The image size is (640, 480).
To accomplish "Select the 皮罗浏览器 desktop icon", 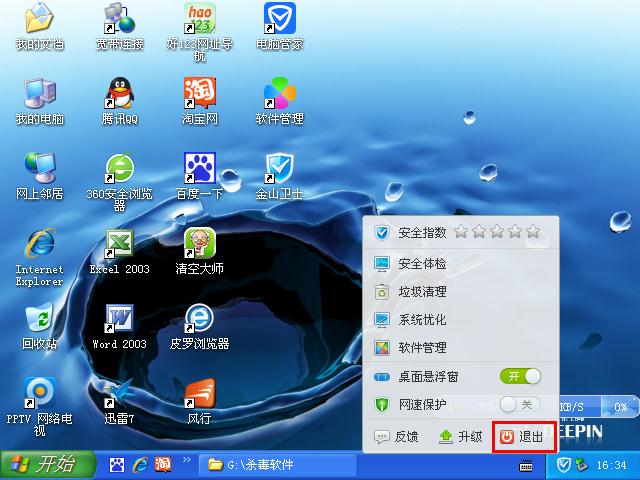I will tap(199, 319).
